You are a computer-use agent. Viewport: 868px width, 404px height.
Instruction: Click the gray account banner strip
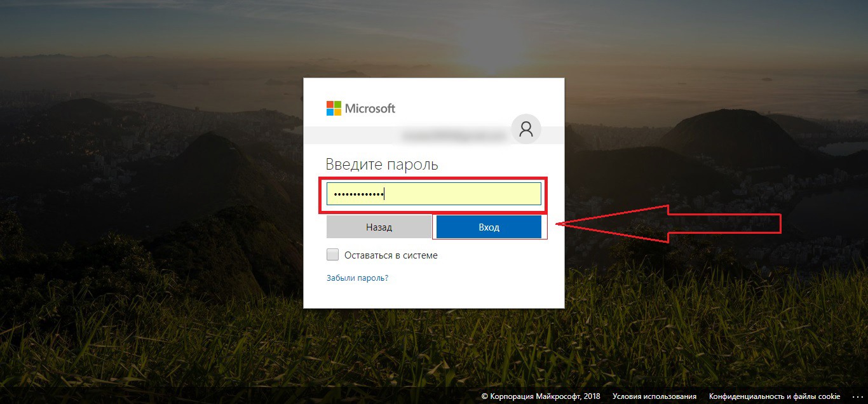tap(407, 135)
